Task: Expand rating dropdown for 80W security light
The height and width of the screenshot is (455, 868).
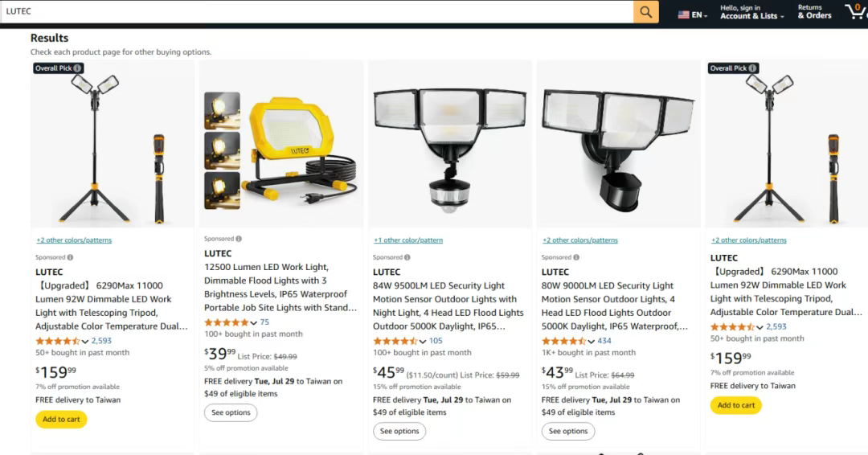Action: 592,341
